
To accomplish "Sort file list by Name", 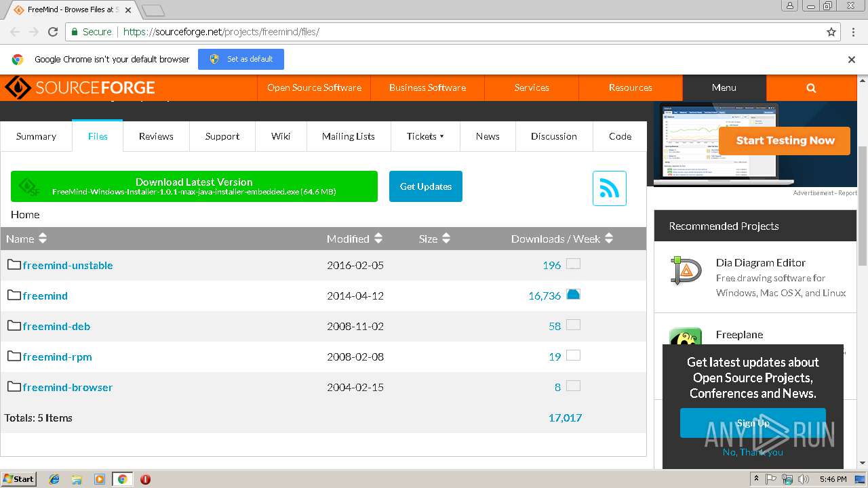I will (26, 239).
